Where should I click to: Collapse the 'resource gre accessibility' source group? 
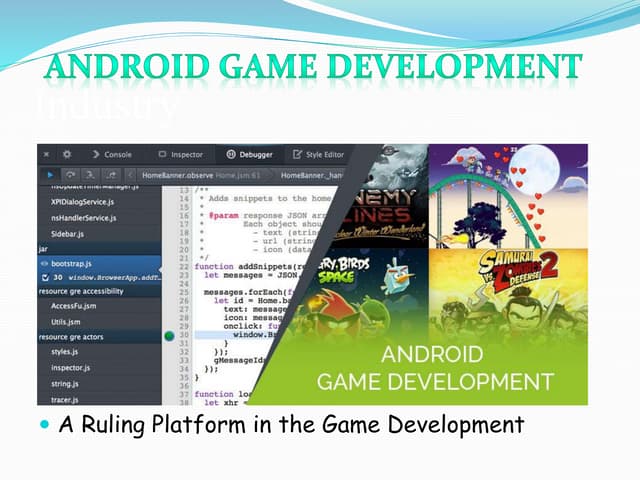click(80, 293)
